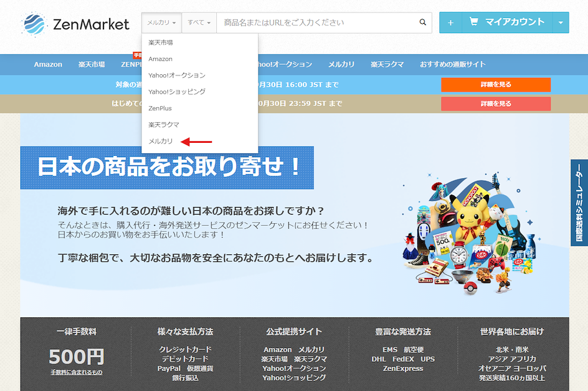
Task: Select Yahoo!ショッピング in the dropdown list
Action: point(199,92)
